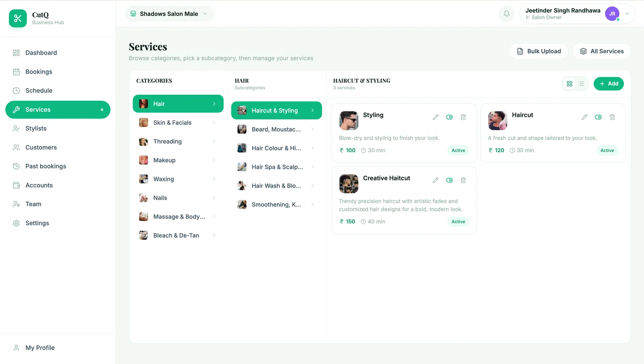Toggle visibility eye of Styling service
Screen dimensions: 644x364
coord(449,117)
